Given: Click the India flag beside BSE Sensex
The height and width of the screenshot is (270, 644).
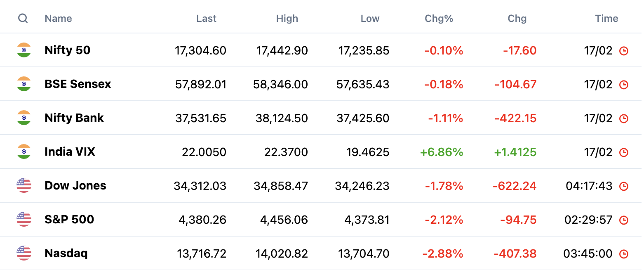Looking at the screenshot, I should point(24,84).
